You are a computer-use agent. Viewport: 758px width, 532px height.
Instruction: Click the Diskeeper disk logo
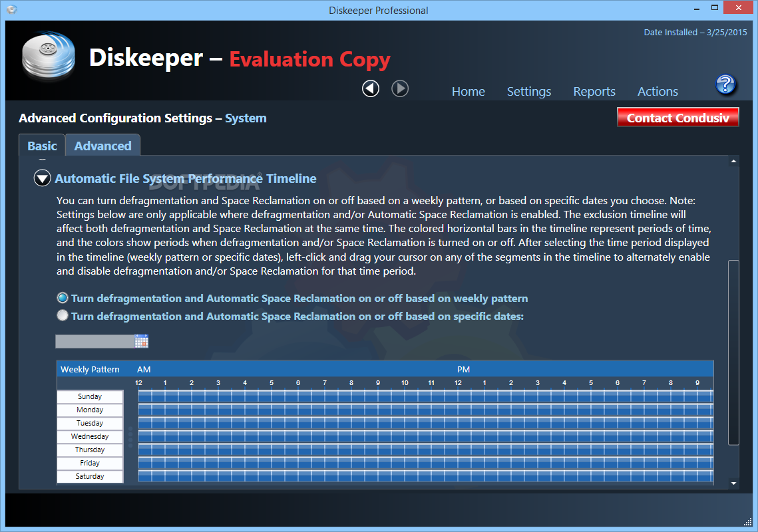pos(49,56)
